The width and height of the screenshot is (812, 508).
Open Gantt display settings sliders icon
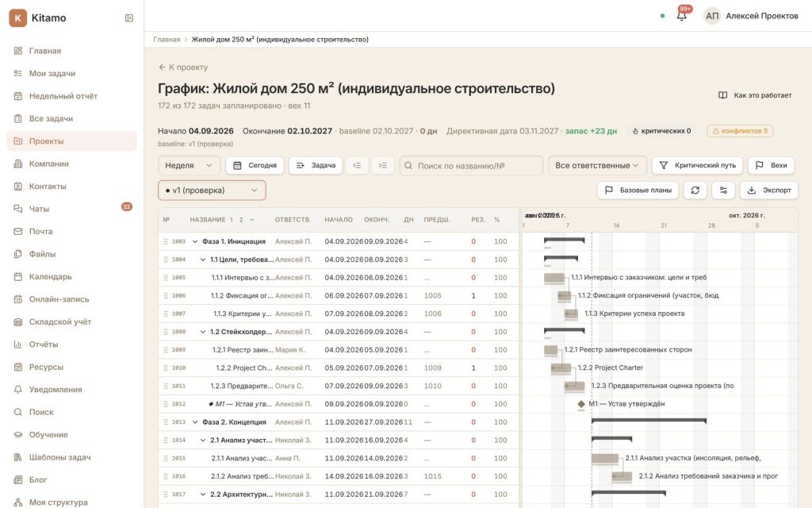[723, 190]
